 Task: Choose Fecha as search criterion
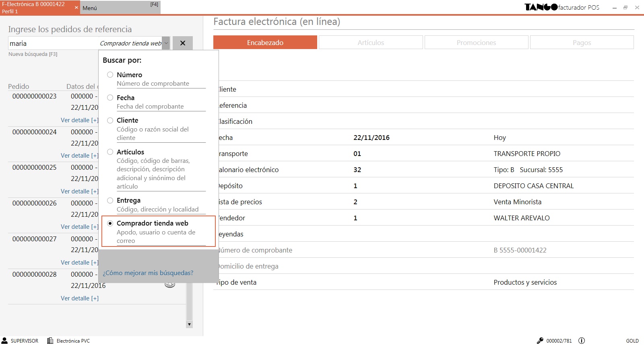110,98
